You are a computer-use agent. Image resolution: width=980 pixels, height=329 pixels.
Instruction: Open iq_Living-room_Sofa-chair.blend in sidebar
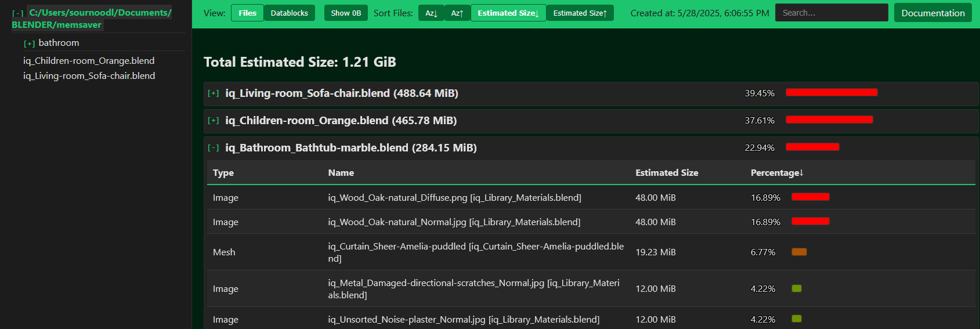tap(89, 75)
